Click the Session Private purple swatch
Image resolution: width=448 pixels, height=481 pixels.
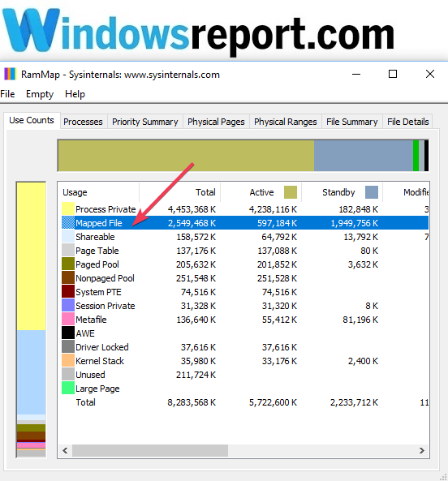pos(68,305)
